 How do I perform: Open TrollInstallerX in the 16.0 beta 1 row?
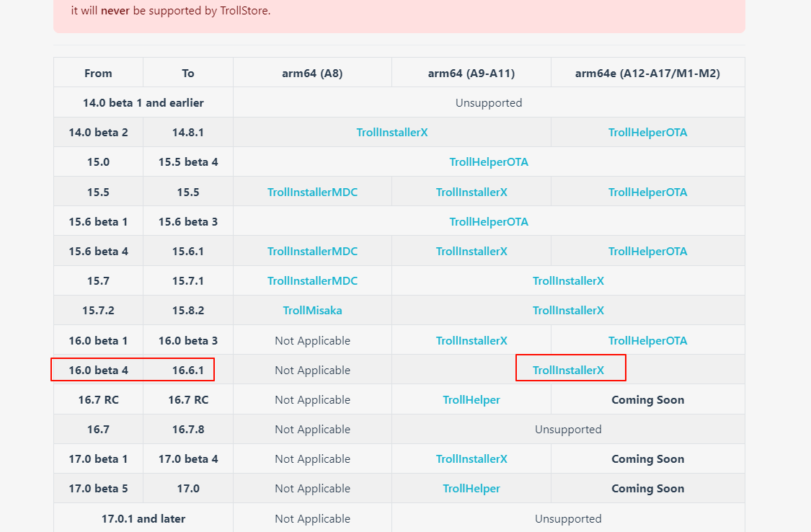click(471, 341)
